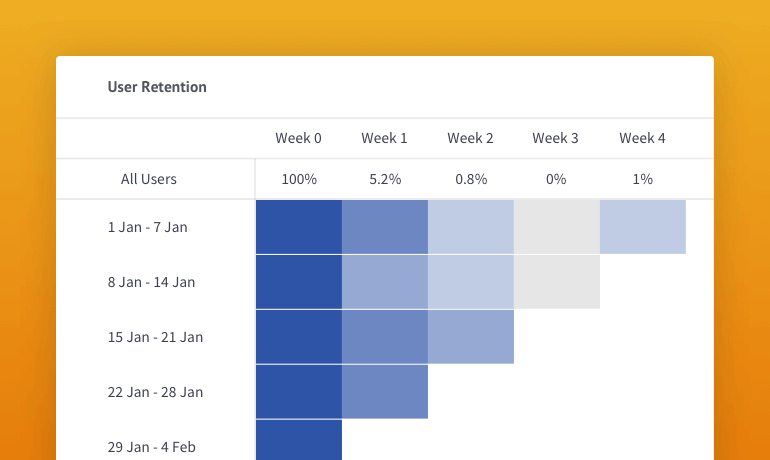Click the 5.2% retention value

coord(384,179)
